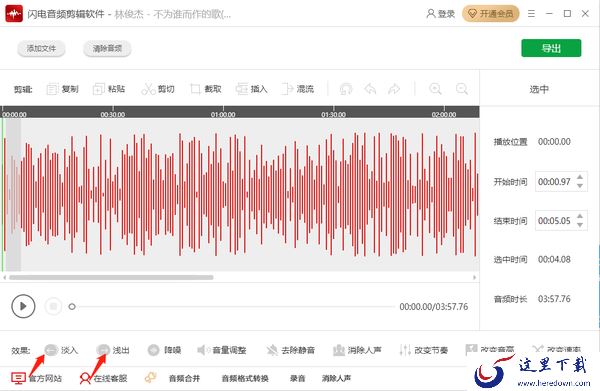Click the reset/restore icon after 混流
This screenshot has height=391, width=600.
pos(346,89)
